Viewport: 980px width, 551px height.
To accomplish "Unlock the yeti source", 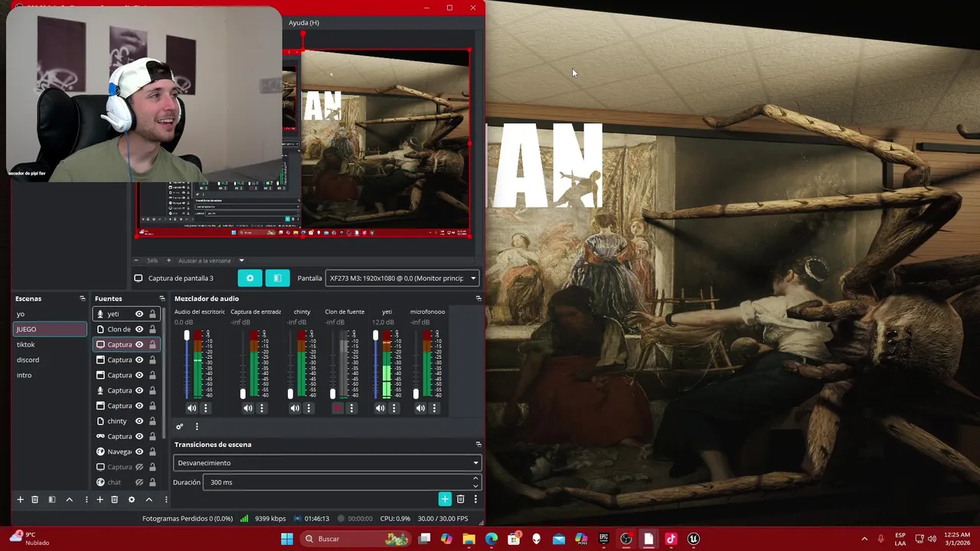I will click(152, 314).
